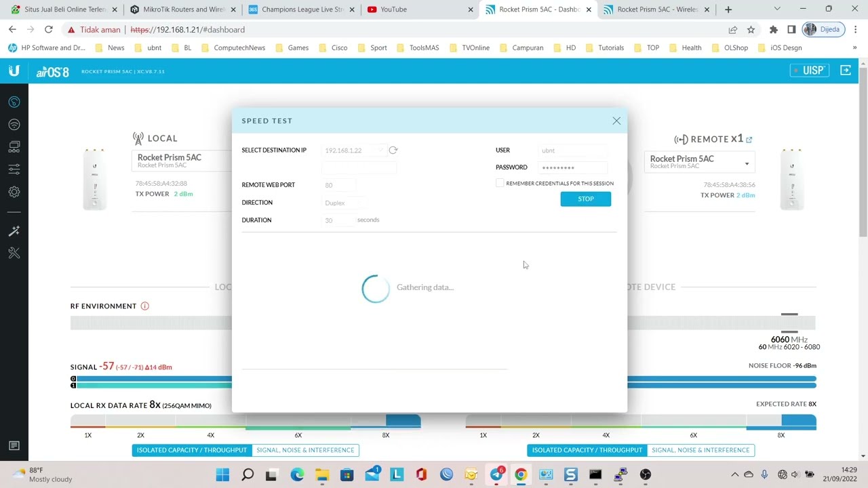Select remote Signal, Noise & Interference tab
This screenshot has height=488, width=868.
701,450
